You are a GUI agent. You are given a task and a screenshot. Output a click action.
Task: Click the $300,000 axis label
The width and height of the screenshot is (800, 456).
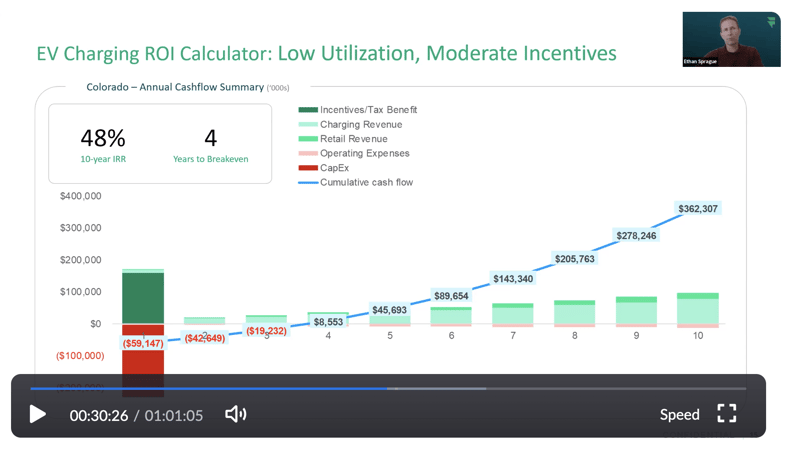point(81,228)
